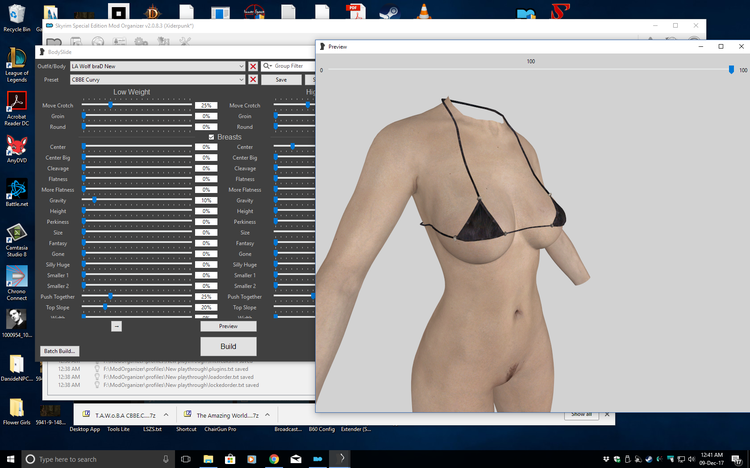Switch to Google Chrome on the taskbar
This screenshot has height=468, width=750.
tap(274, 459)
